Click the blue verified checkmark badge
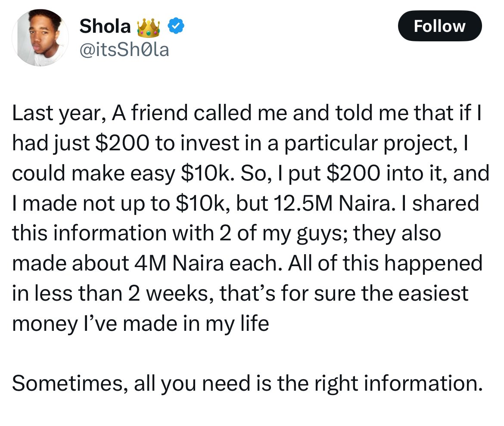Viewport: 504px width, 426px height. tap(176, 26)
